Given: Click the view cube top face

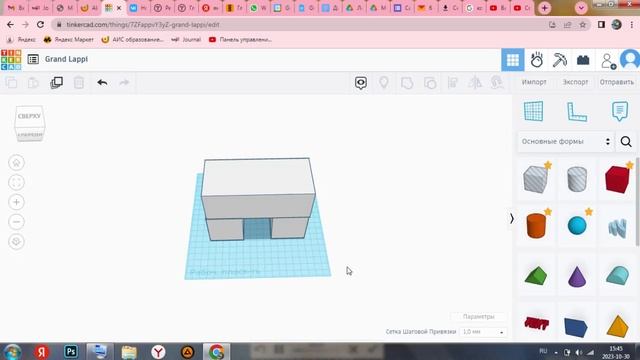Looking at the screenshot, I should [29, 116].
